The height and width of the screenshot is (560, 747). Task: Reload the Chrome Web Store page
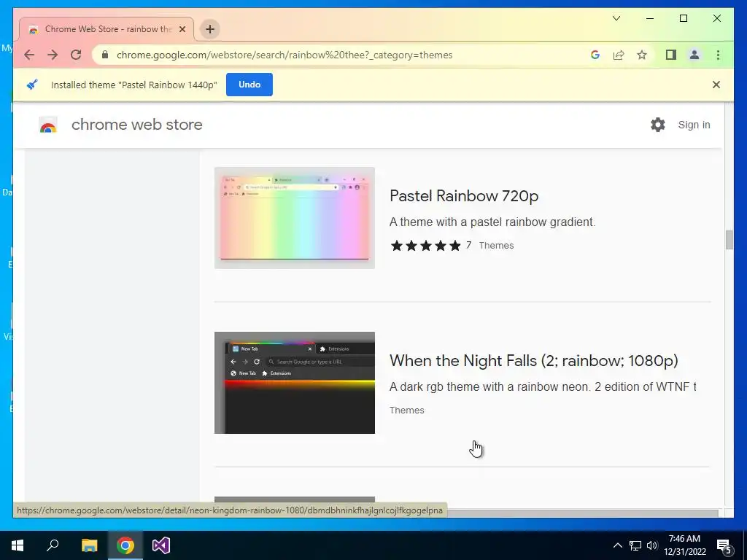[76, 55]
